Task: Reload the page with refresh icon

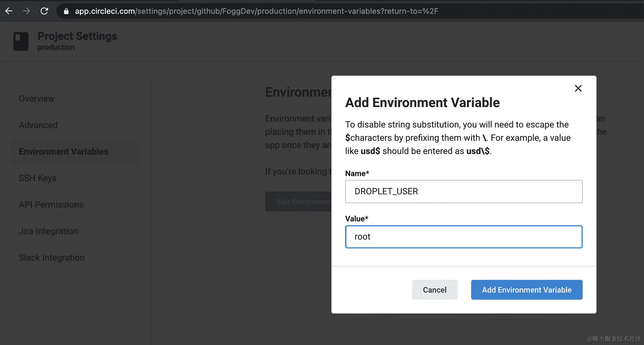Action: (x=44, y=11)
